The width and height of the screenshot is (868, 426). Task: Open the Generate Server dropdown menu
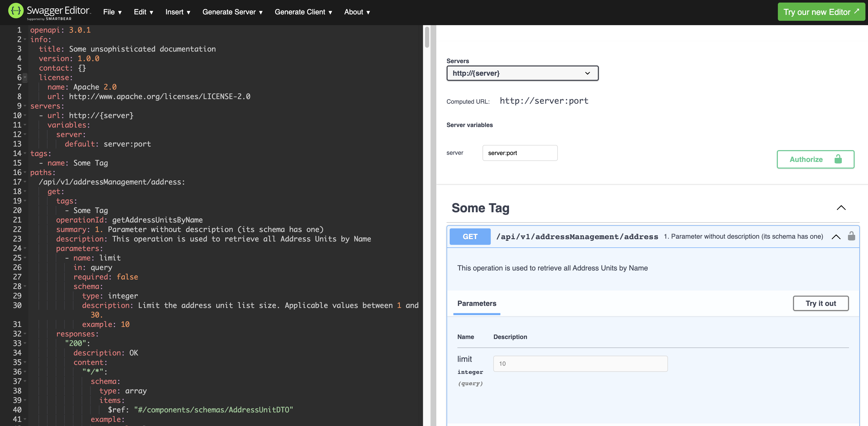tap(232, 12)
